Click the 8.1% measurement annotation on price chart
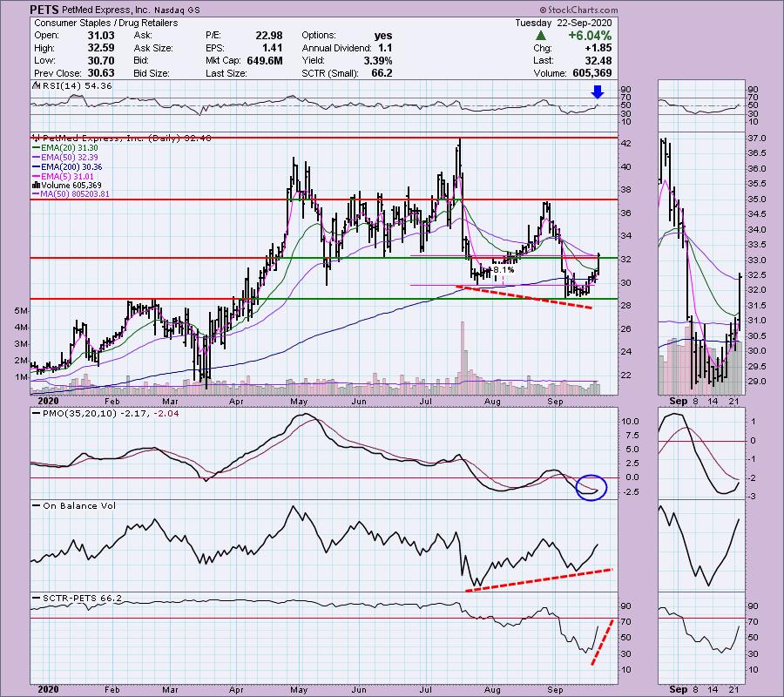This screenshot has width=784, height=697. [503, 270]
